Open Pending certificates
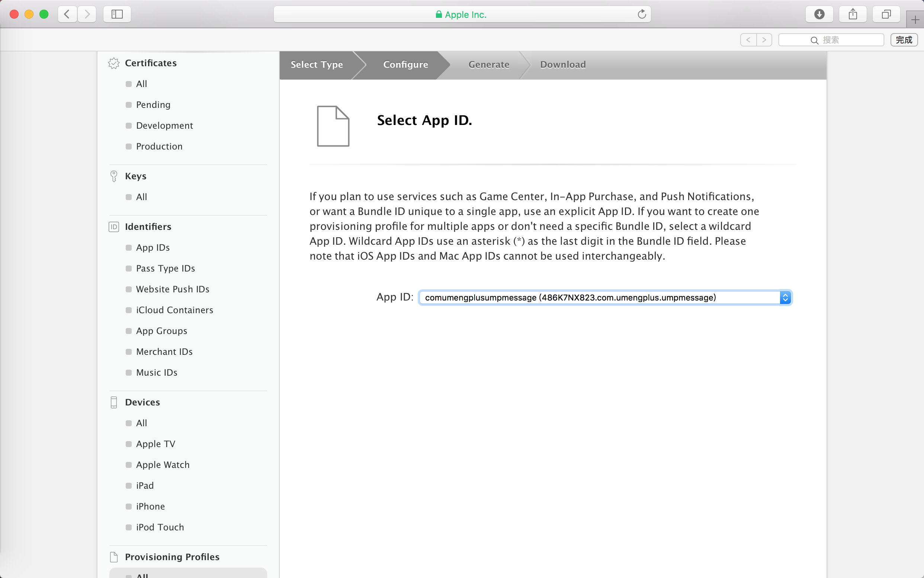Viewport: 924px width, 578px height. (153, 105)
